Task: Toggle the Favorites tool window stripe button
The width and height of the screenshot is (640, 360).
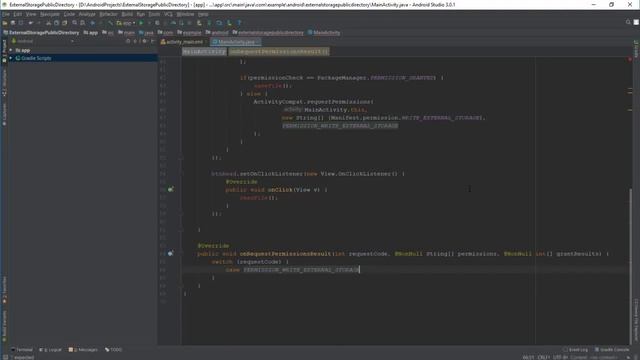Action: (x=4, y=290)
